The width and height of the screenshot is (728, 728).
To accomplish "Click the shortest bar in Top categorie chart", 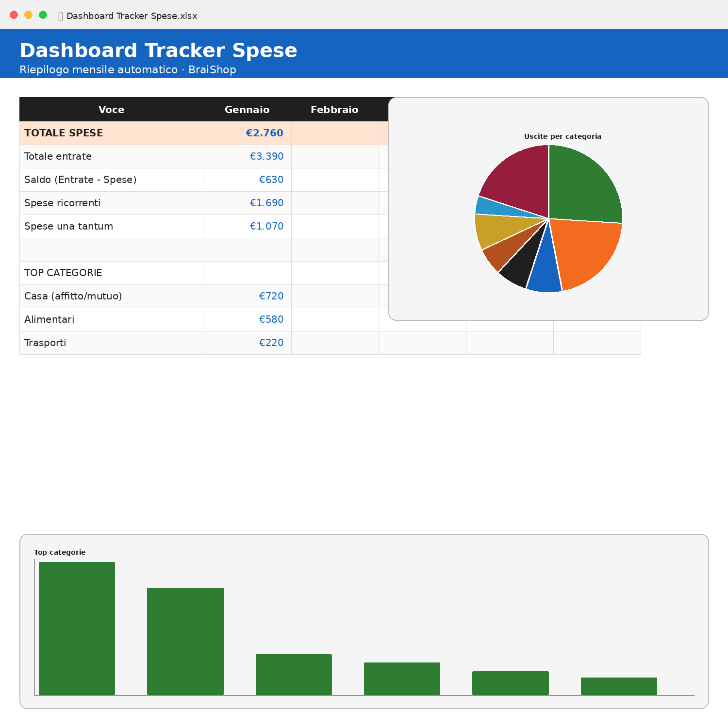I will pos(619,686).
